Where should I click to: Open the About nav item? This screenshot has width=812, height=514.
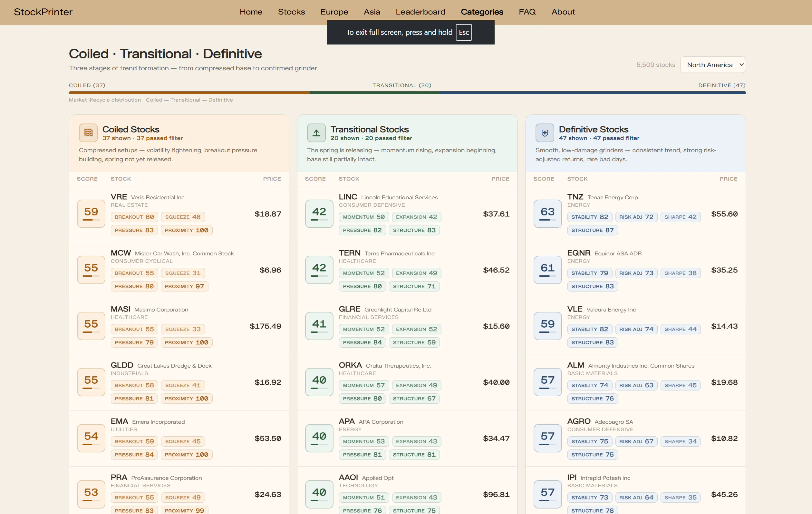tap(563, 12)
